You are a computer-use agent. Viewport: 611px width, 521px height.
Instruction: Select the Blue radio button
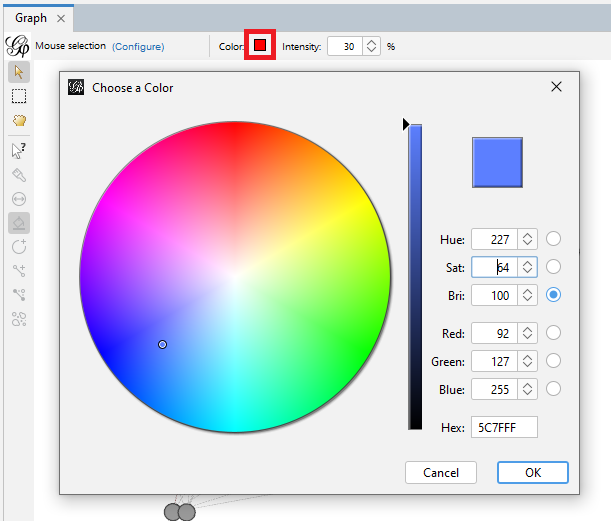[553, 389]
